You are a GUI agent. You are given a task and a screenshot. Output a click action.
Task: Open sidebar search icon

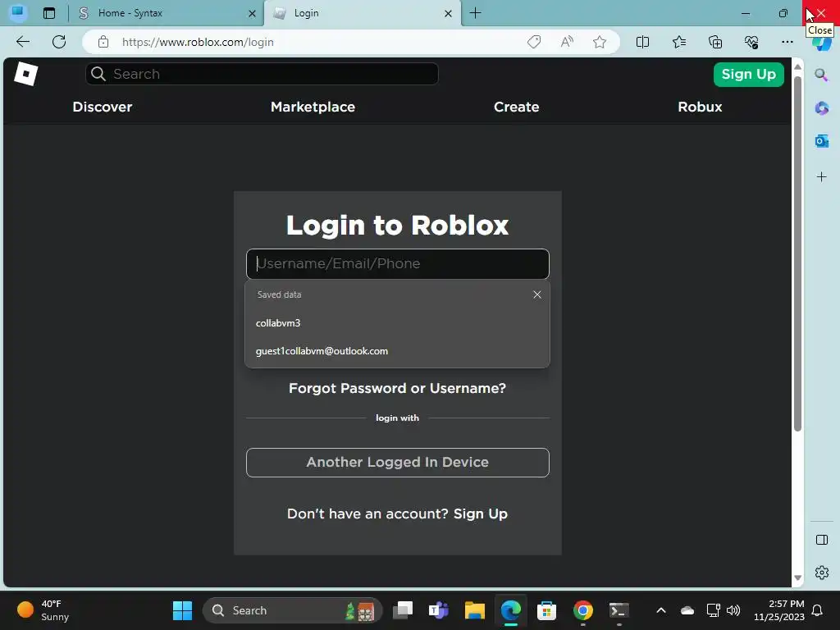pyautogui.click(x=821, y=75)
